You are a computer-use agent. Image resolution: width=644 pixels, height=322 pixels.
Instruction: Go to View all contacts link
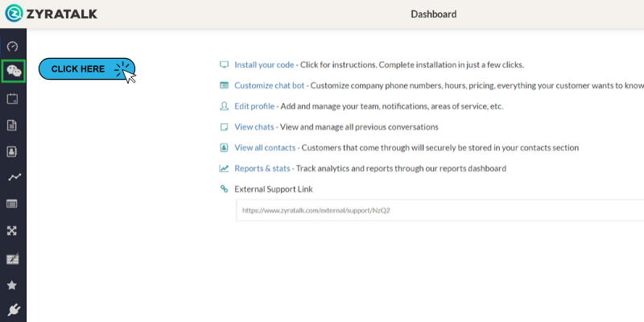coord(265,148)
